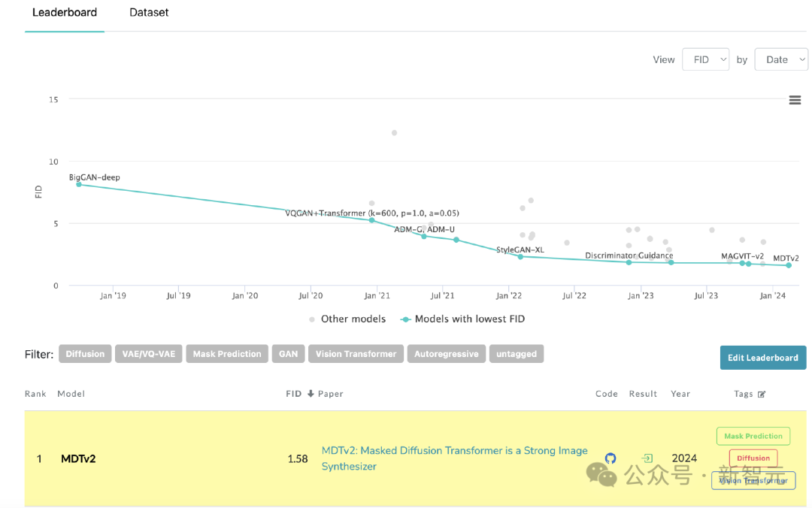This screenshot has width=812, height=508.
Task: Click the Edit Leaderboard button
Action: tap(762, 358)
